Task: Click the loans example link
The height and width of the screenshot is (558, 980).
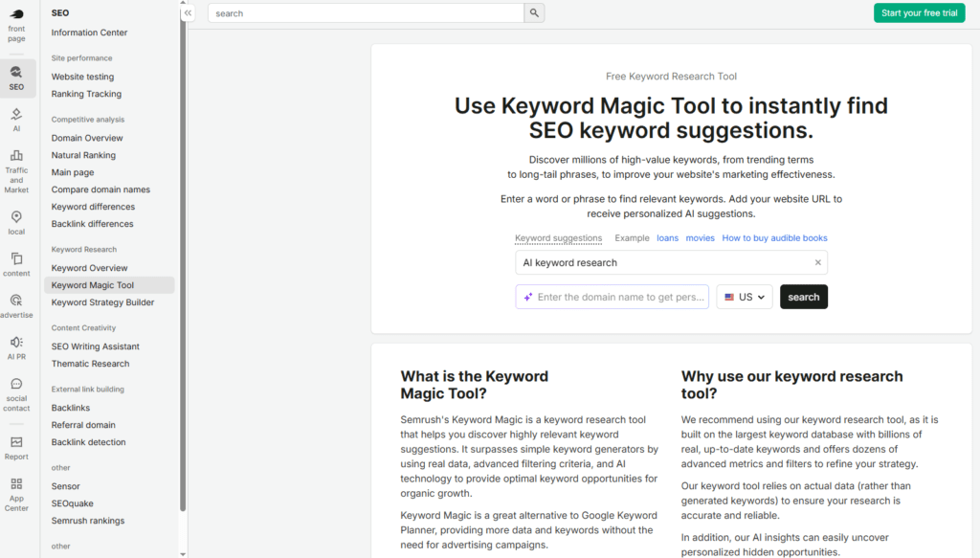Action: point(667,238)
